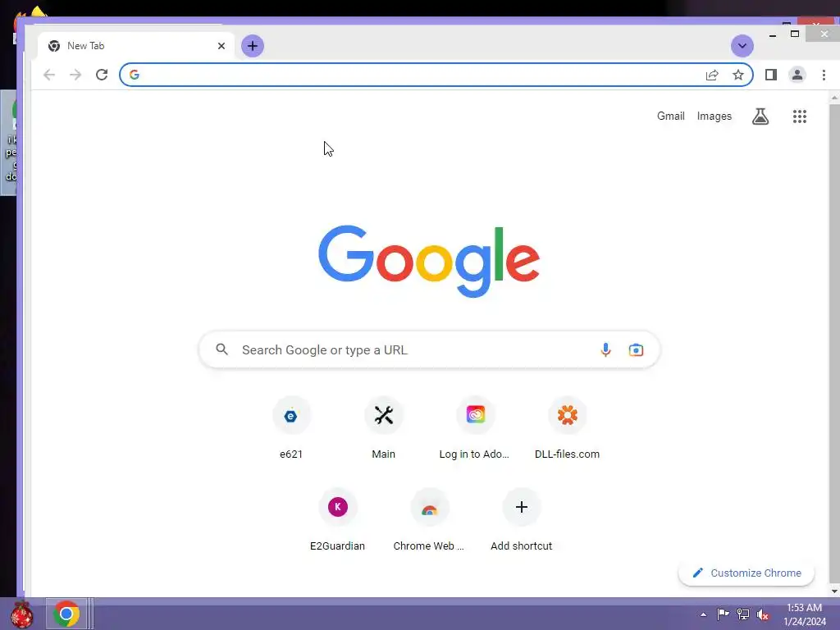Minimize the Chrome window
This screenshot has height=630, width=840.
coord(773,34)
